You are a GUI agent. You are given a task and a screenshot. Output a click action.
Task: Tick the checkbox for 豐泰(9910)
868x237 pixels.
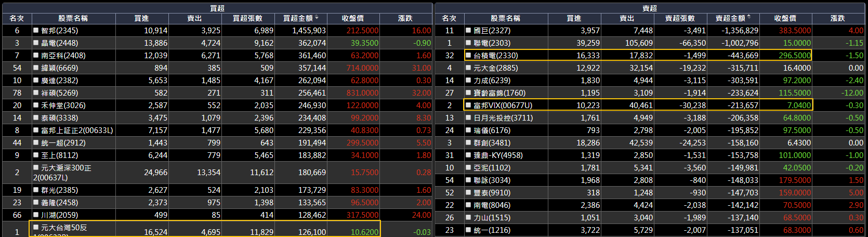(x=468, y=193)
